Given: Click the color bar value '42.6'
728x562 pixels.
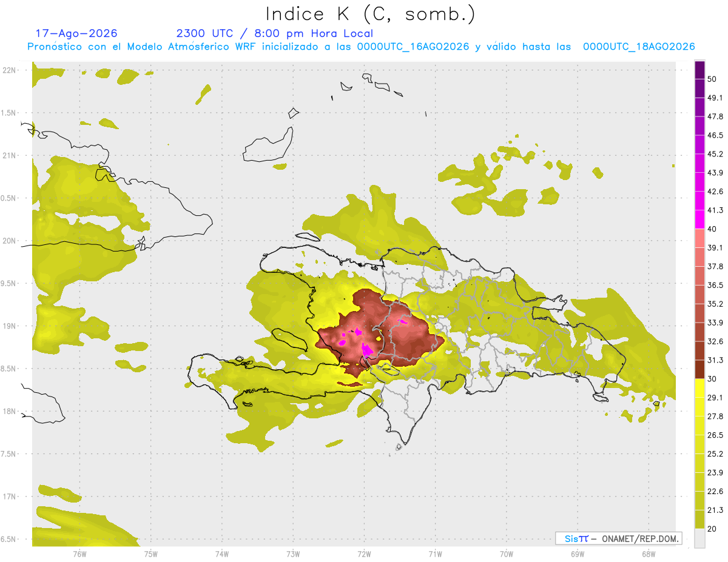Looking at the screenshot, I should pyautogui.click(x=715, y=192).
